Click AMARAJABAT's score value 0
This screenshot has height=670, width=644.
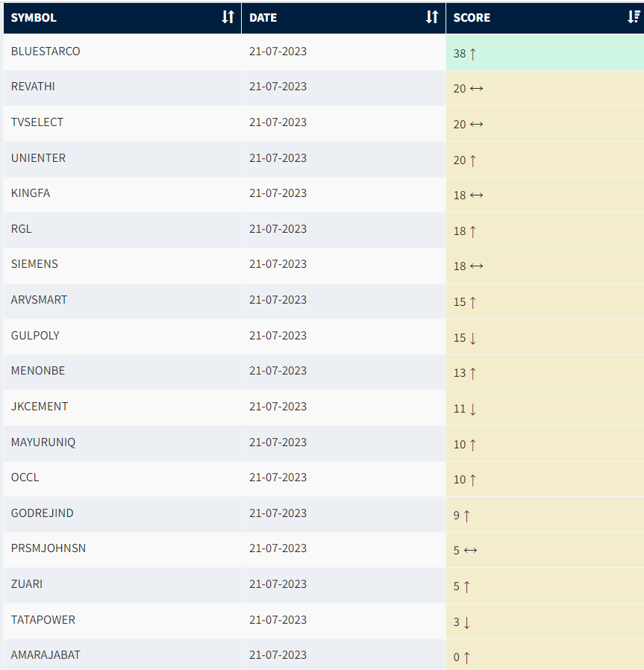pos(457,657)
